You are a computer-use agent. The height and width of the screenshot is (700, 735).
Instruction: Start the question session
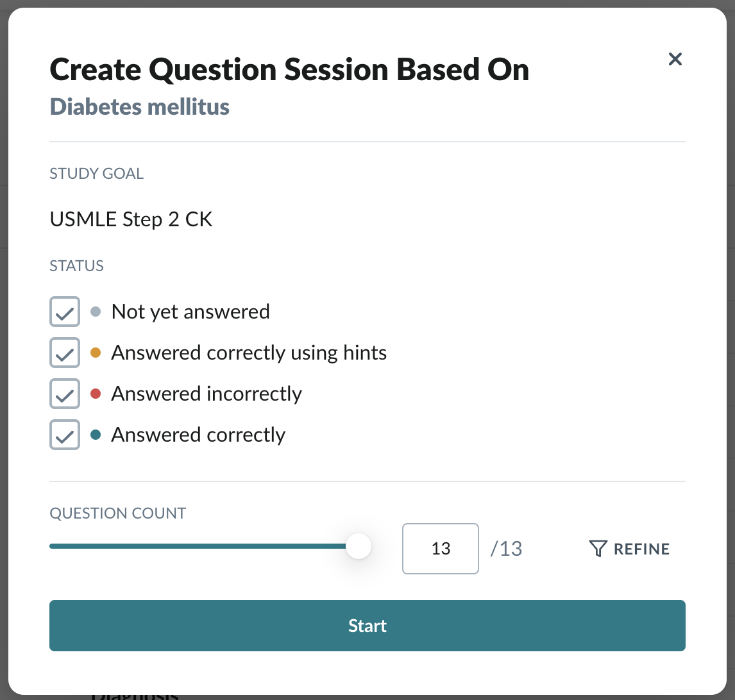coord(367,626)
